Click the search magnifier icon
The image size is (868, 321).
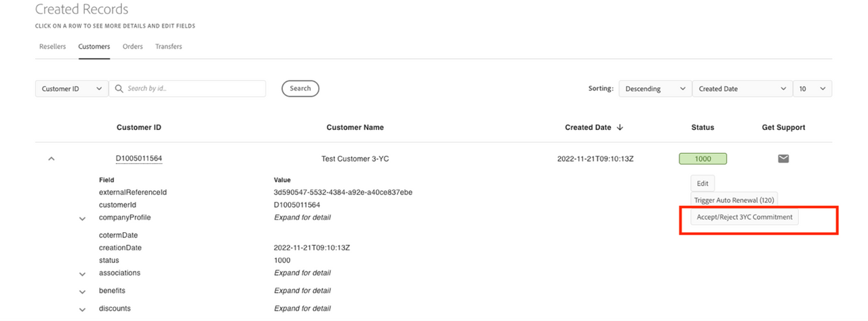[x=119, y=89]
